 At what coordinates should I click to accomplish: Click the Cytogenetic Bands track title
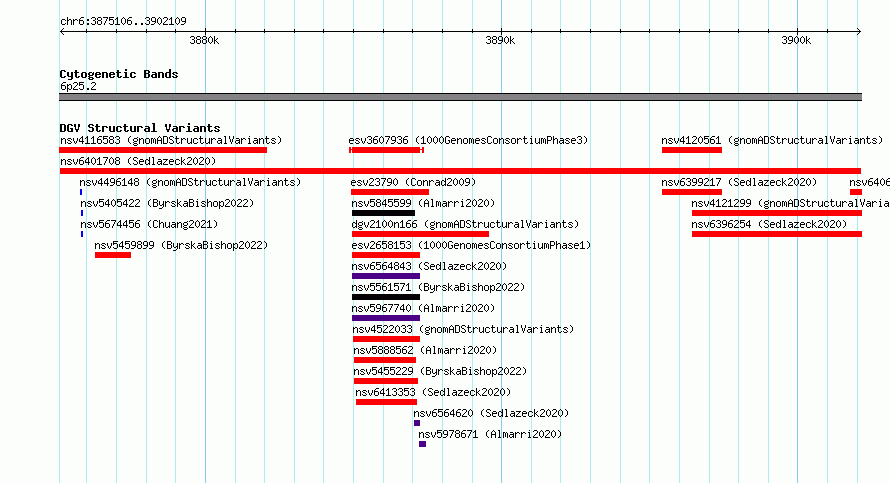(x=119, y=74)
